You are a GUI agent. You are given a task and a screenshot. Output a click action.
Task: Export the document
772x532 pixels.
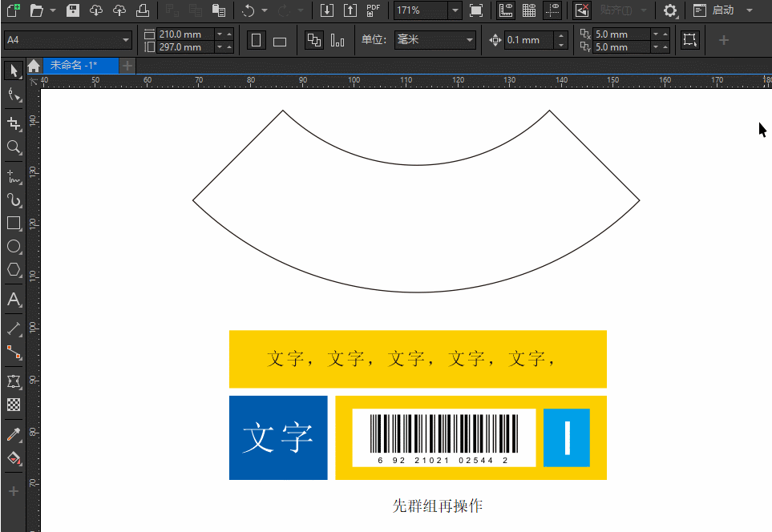point(350,10)
